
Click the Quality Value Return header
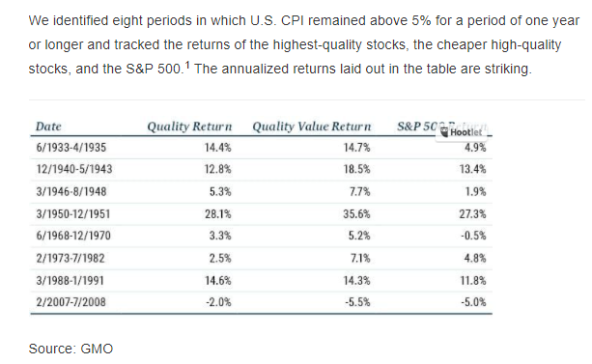(x=312, y=126)
